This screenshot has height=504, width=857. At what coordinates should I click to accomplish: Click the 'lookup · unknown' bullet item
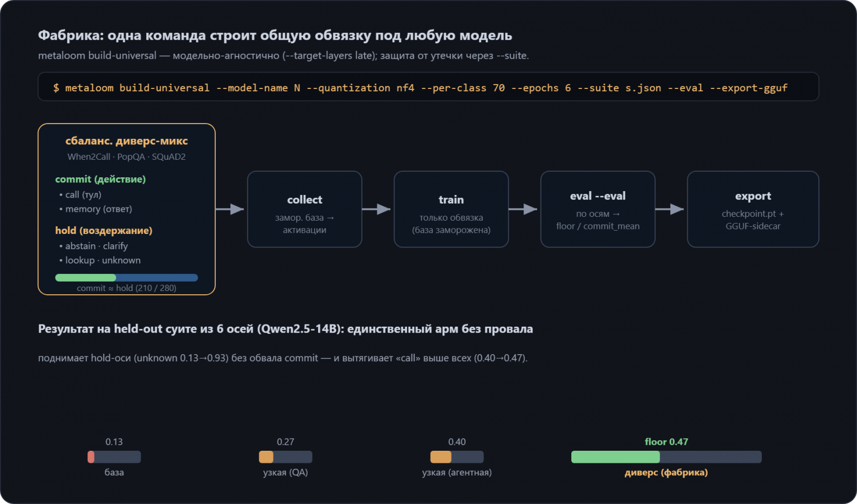(100, 260)
